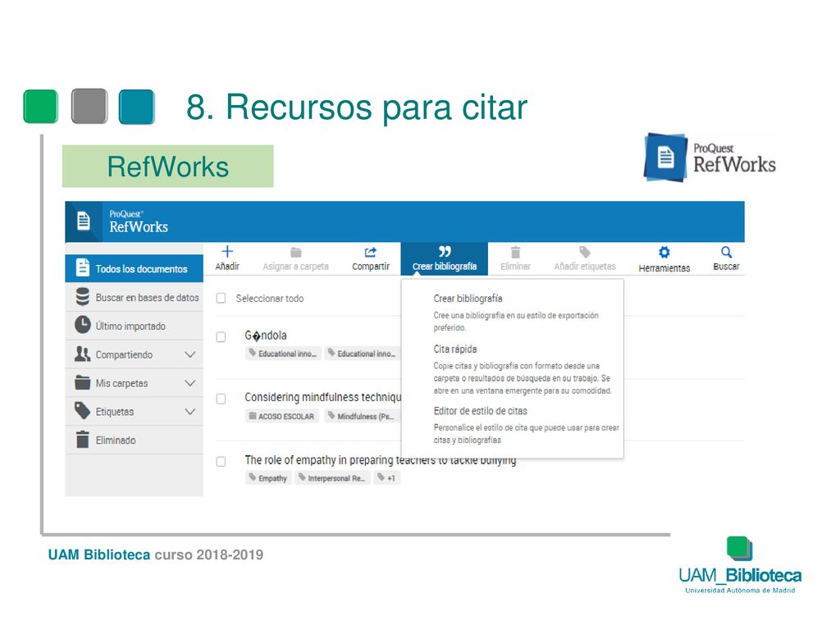Open Buscar en bases de datos
The width and height of the screenshot is (840, 630).
134,297
